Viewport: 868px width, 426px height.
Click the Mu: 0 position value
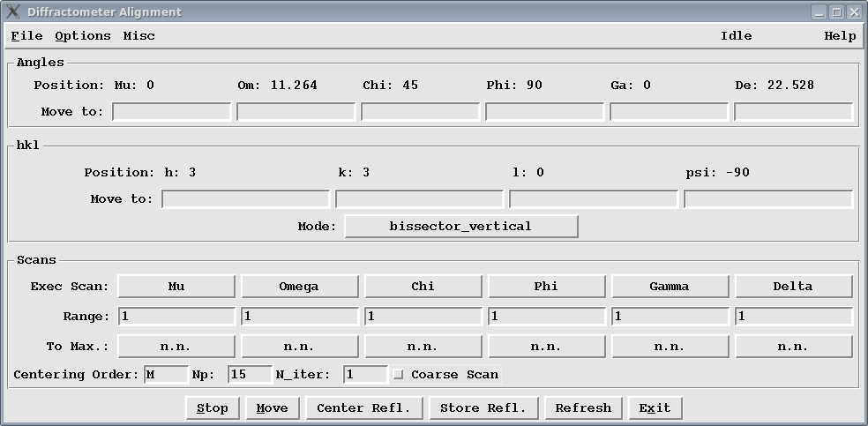click(x=134, y=86)
